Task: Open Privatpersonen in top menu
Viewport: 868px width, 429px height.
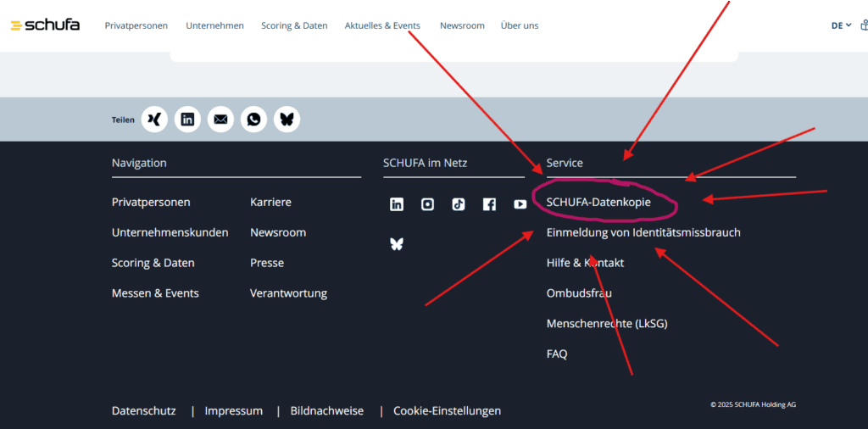Action: (136, 25)
